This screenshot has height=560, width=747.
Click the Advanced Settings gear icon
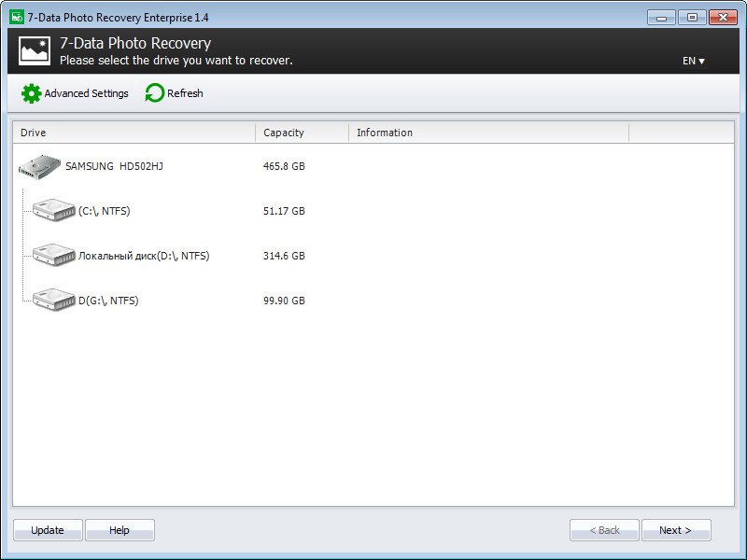[32, 93]
